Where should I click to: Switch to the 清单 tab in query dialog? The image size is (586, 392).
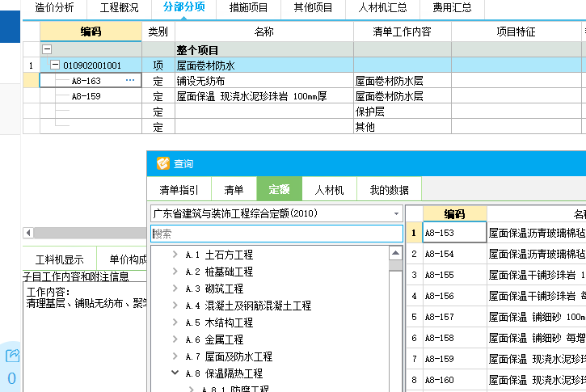[234, 189]
